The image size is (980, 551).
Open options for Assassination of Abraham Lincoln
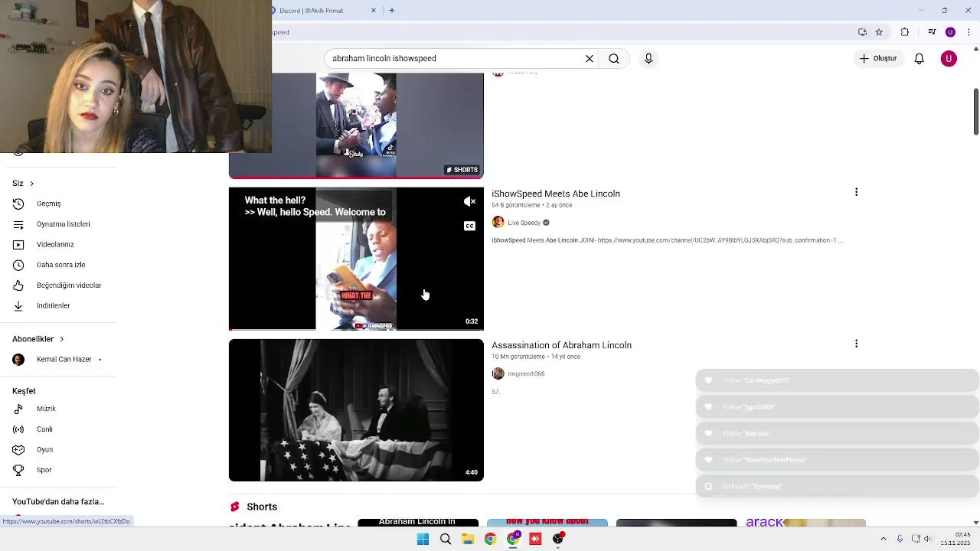click(856, 344)
